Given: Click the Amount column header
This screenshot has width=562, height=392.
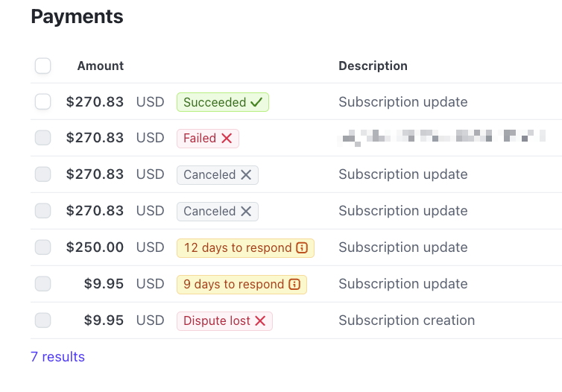Looking at the screenshot, I should click(x=101, y=66).
